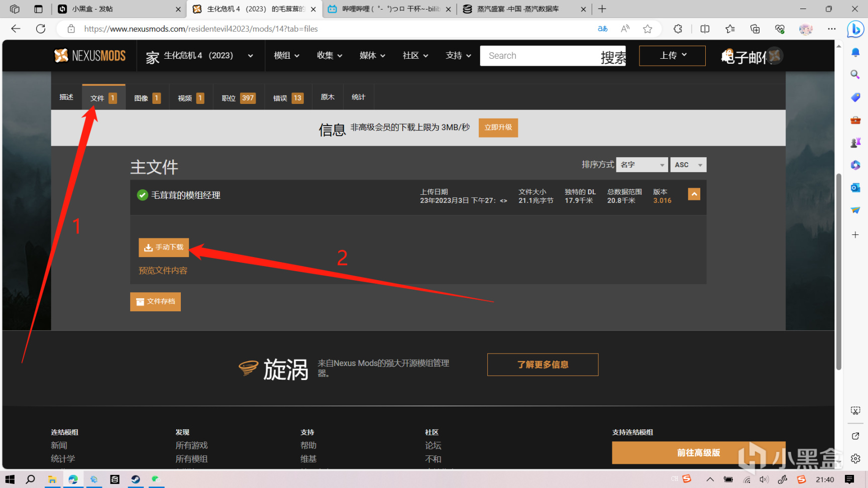Image resolution: width=868 pixels, height=488 pixels.
Task: Click the 预览文件内容 link
Action: click(163, 271)
